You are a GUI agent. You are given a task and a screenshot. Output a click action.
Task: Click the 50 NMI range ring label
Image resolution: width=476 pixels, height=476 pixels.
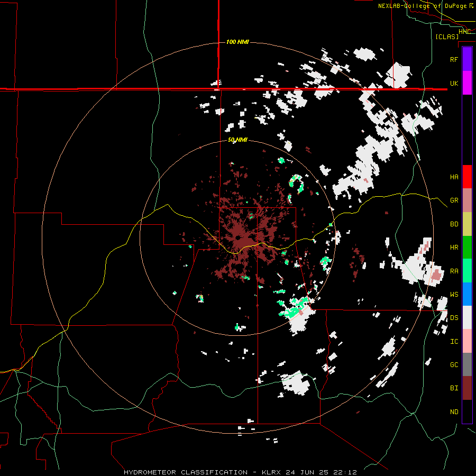[x=237, y=140]
